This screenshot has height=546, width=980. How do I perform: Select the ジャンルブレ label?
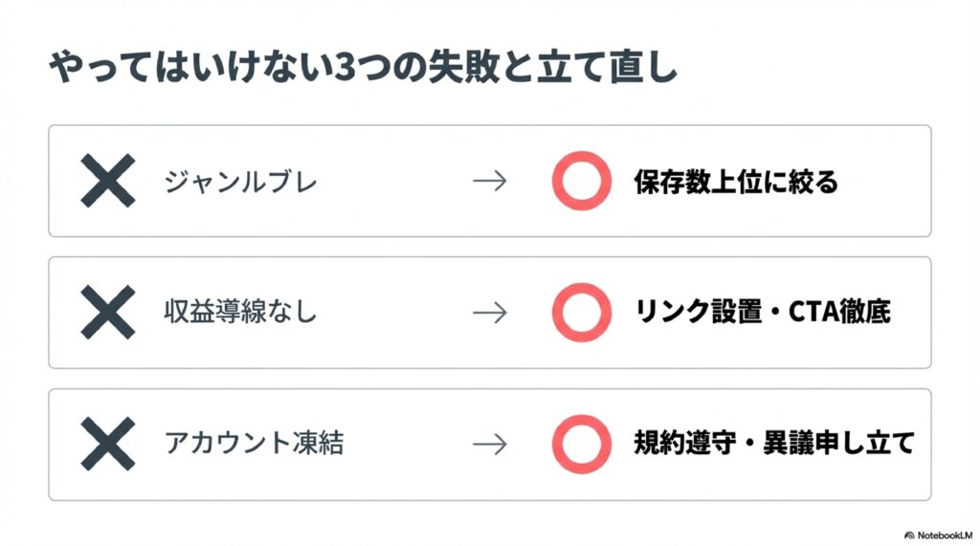(x=239, y=181)
